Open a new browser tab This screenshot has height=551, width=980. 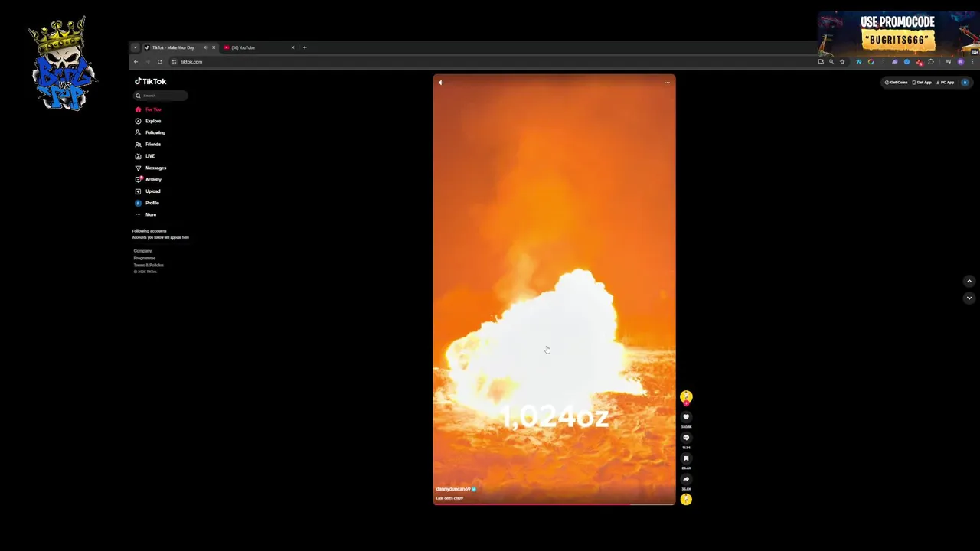coord(305,47)
